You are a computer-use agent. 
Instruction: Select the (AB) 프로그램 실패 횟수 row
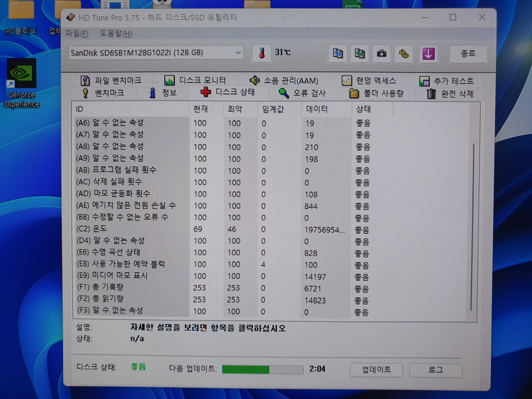tap(224, 170)
